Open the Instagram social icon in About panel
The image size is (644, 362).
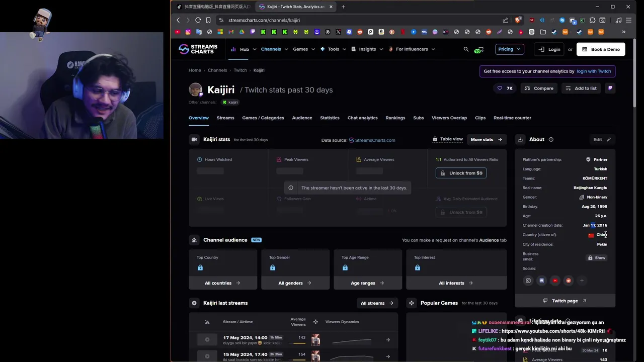click(x=528, y=281)
